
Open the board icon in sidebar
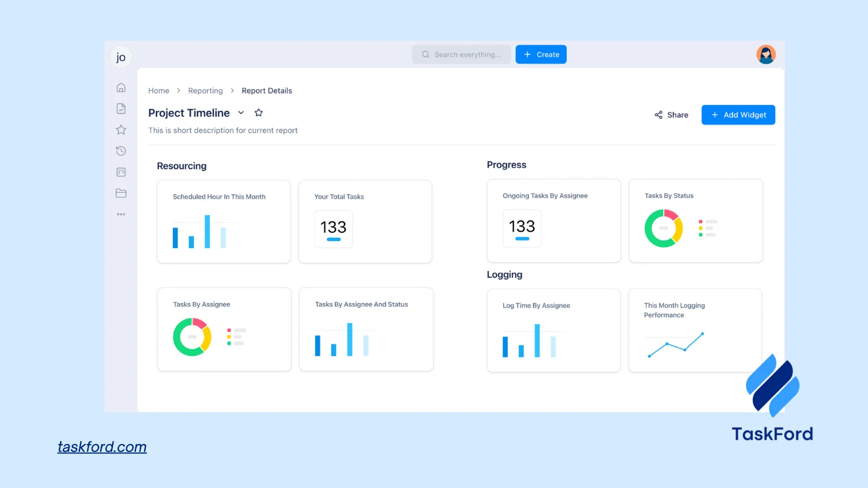(121, 172)
